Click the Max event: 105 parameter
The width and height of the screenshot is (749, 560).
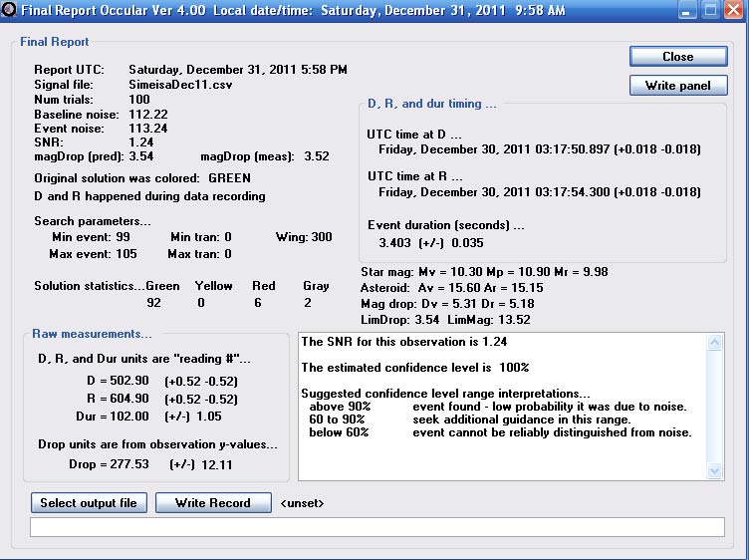[x=93, y=254]
